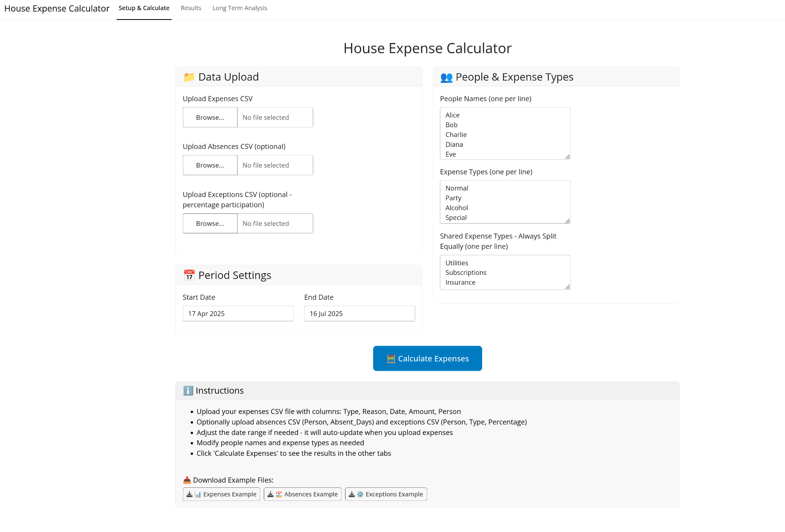Click inside the Expense Types textarea

[x=505, y=202]
